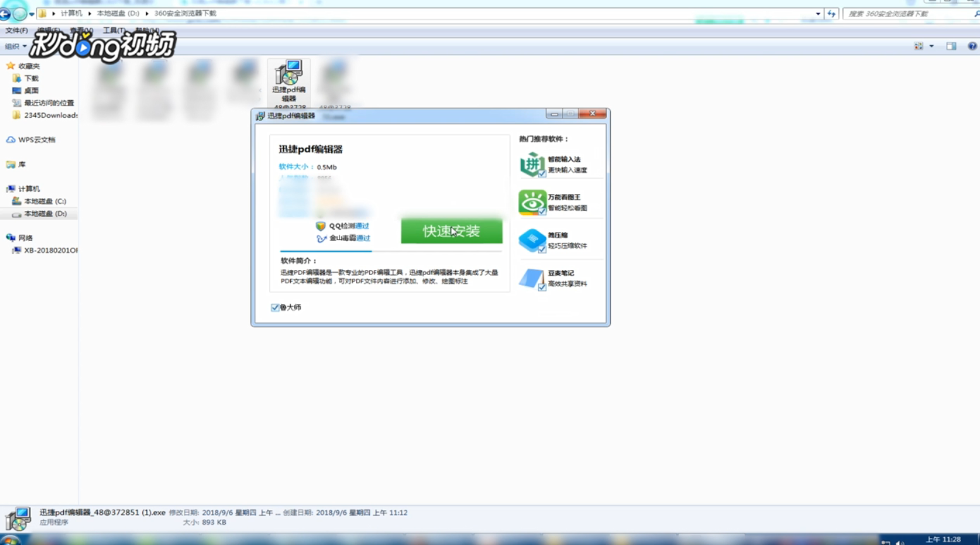The width and height of the screenshot is (980, 545).
Task: Click the change view icon in toolbar
Action: 919,46
